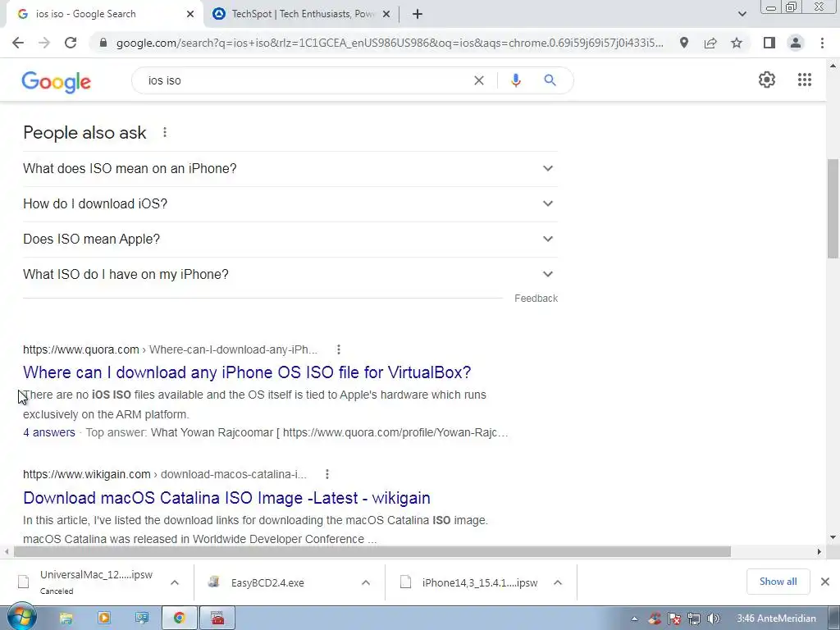Open Chrome profile avatar

(x=796, y=43)
